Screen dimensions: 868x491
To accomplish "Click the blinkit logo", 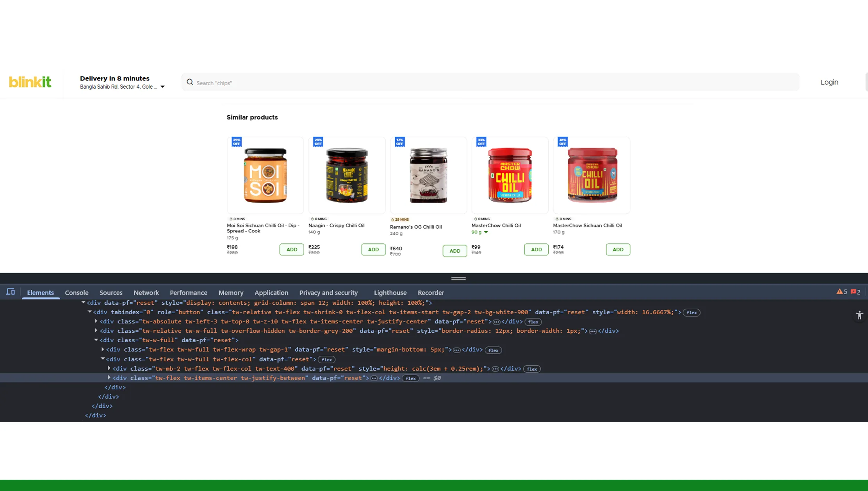I will click(30, 82).
